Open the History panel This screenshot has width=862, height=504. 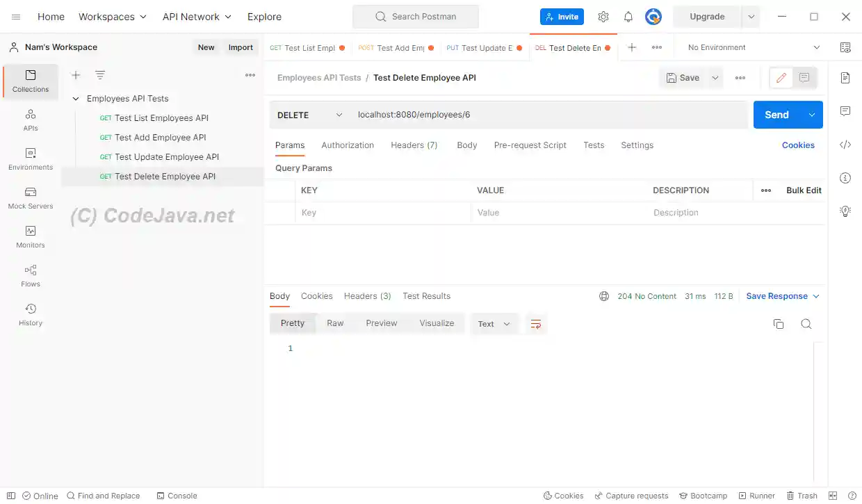coord(30,314)
